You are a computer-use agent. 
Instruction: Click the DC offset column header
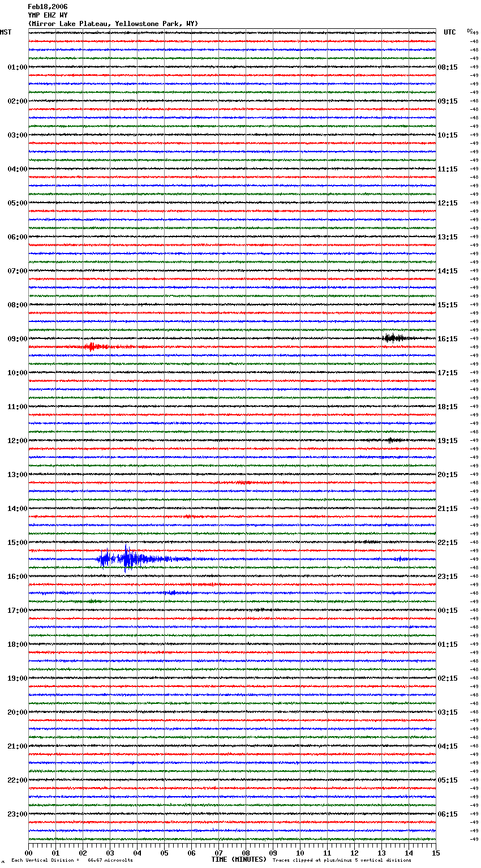click(470, 31)
